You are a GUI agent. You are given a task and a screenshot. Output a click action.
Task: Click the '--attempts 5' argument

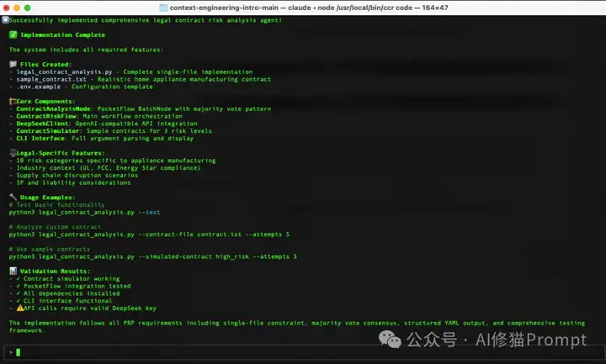[268, 235]
